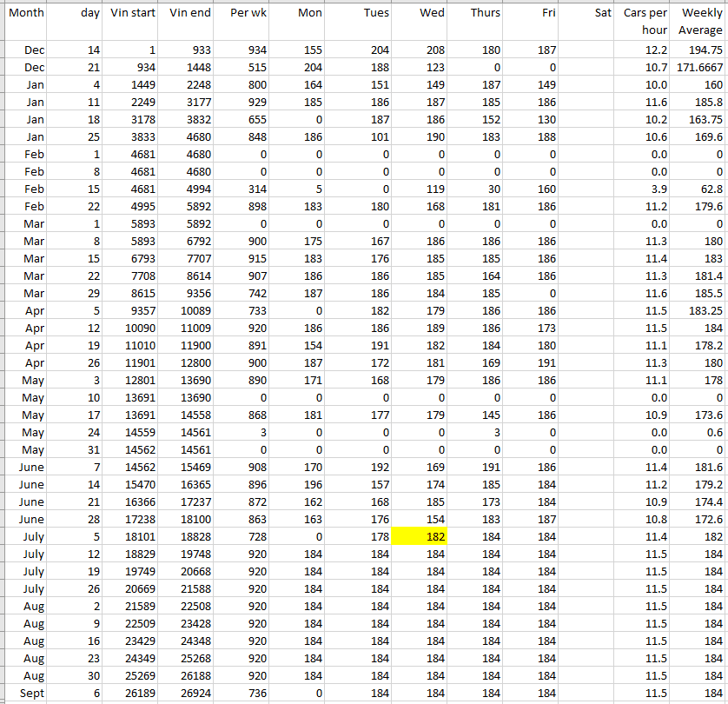
Task: Select the Vin start cell containing 9357
Action: (134, 311)
